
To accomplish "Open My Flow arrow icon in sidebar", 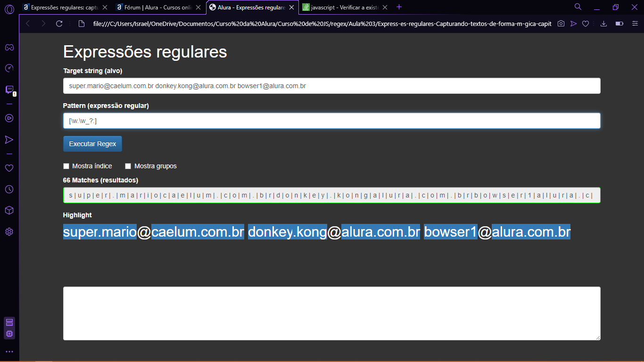I will coord(9,140).
